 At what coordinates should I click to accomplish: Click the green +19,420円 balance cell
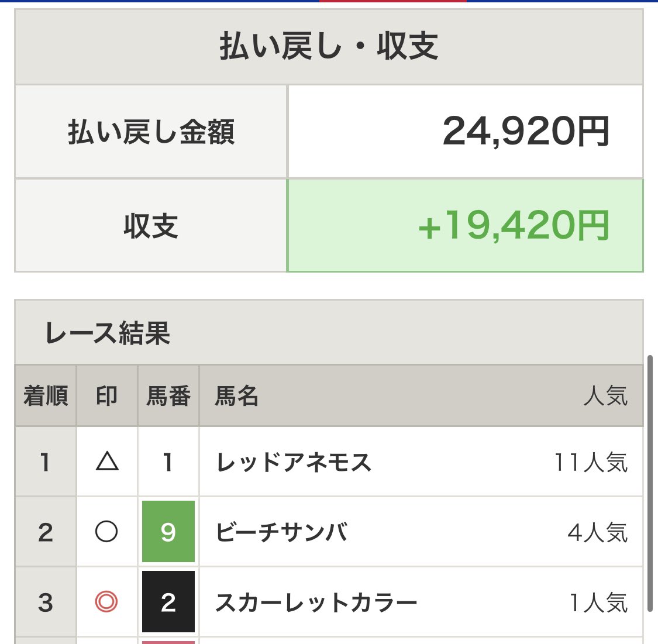click(465, 225)
